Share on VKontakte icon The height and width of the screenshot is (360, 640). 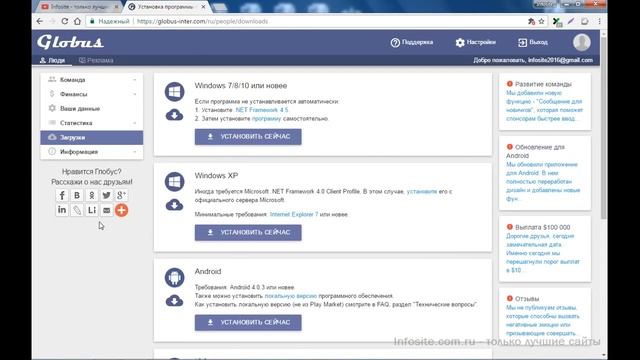[77, 196]
